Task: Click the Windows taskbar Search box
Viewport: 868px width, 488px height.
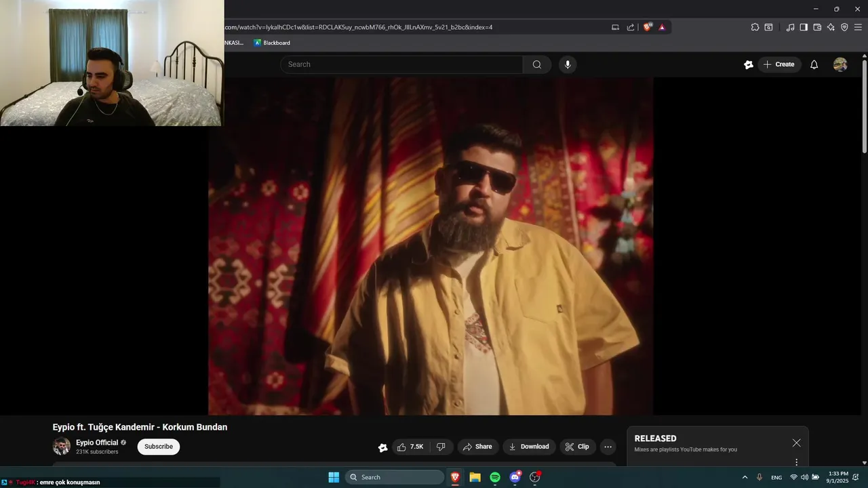Action: pyautogui.click(x=395, y=477)
